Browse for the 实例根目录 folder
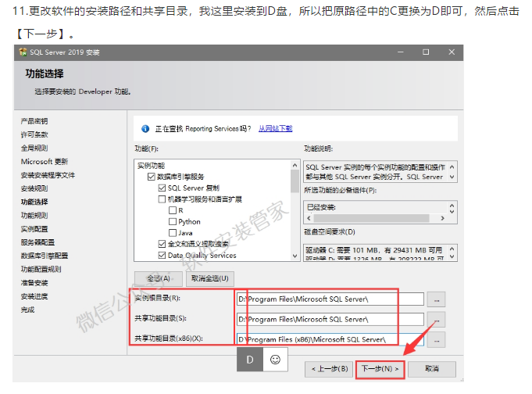Screen dimensions: 532x394 [437, 299]
